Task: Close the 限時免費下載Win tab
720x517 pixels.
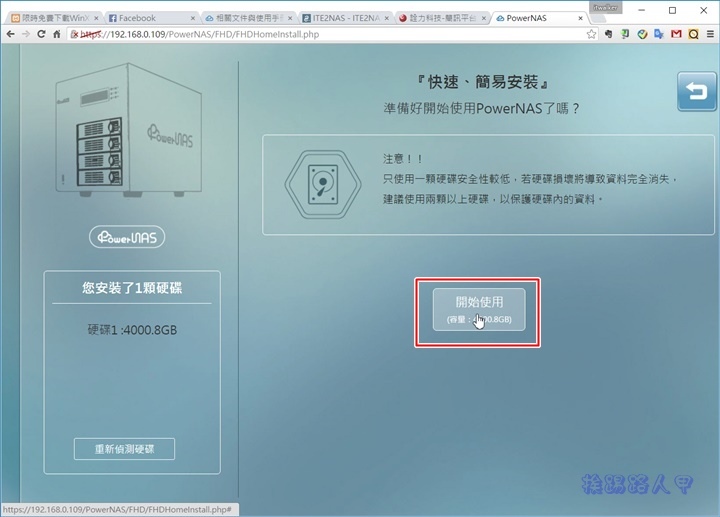Action: click(x=96, y=18)
